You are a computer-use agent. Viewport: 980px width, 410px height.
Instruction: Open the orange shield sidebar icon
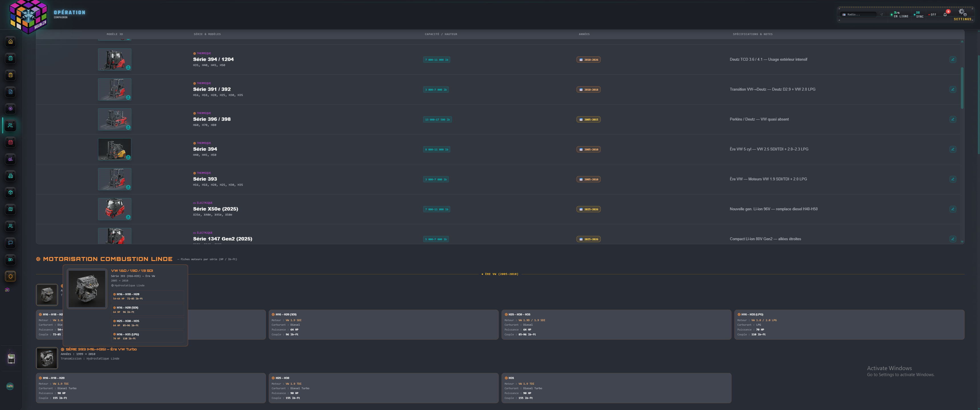pos(11,276)
